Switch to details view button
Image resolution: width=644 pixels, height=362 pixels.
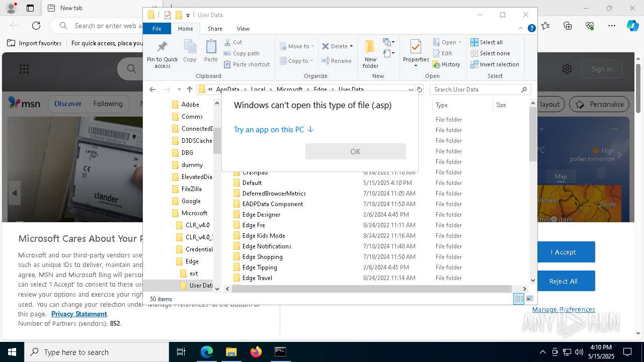pyautogui.click(x=519, y=299)
